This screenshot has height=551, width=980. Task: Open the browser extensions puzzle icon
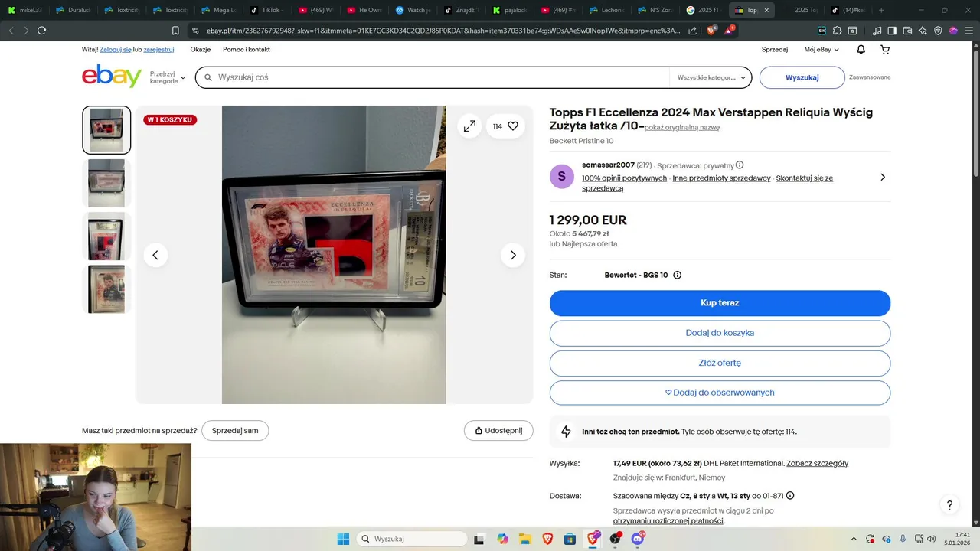(x=838, y=31)
